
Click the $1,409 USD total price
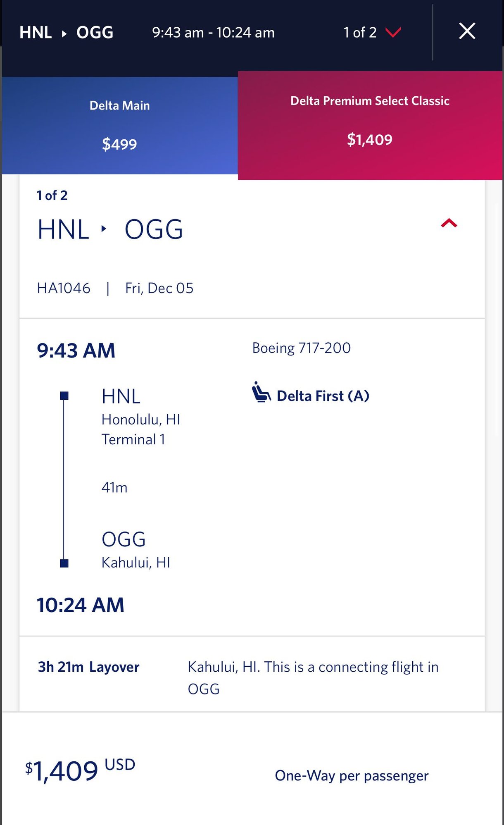[x=80, y=771]
